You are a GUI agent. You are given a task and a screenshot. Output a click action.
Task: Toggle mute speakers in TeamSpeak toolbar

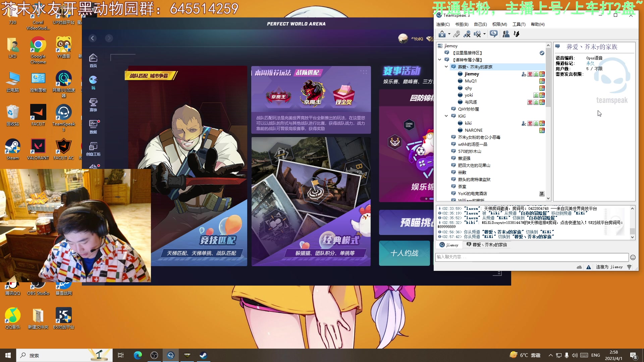point(477,34)
